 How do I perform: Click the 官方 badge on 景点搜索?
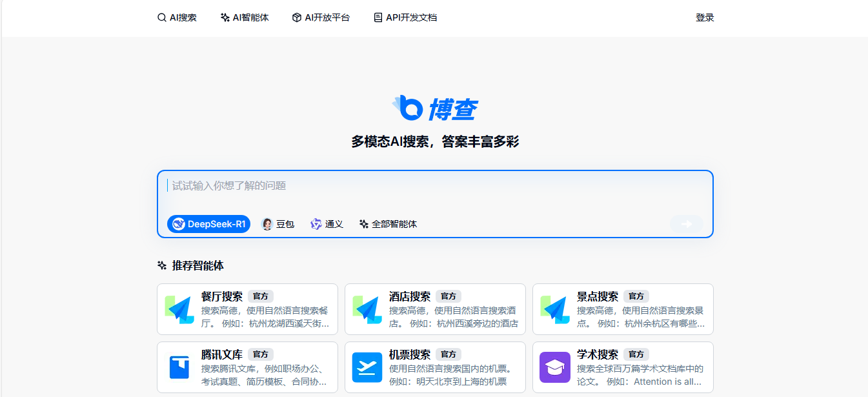coord(636,296)
